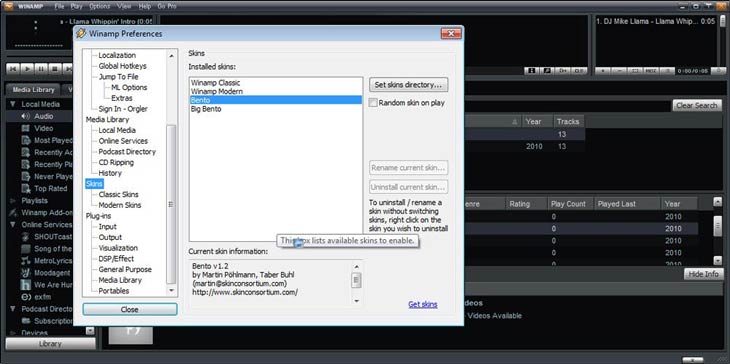Open the Visualization plug-ins page

(118, 248)
